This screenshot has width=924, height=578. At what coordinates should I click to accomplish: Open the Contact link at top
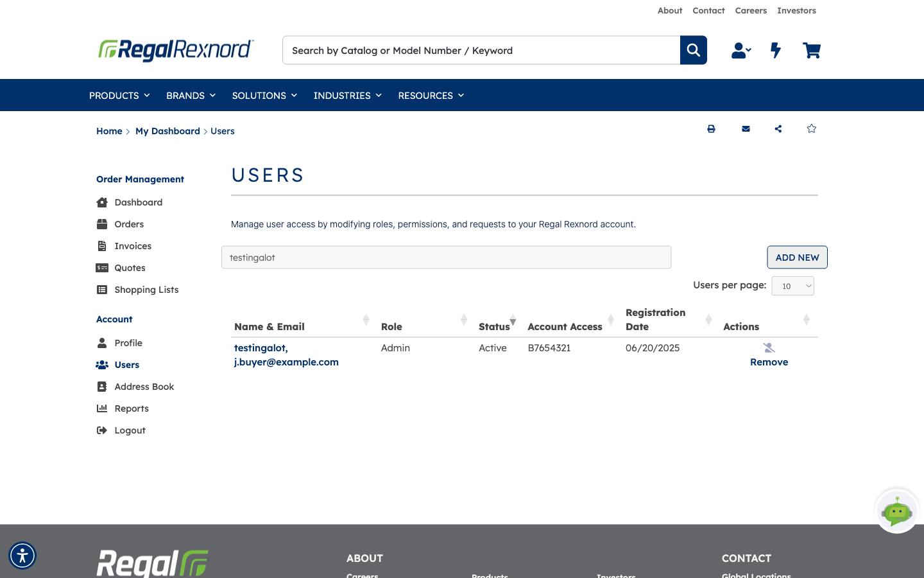click(x=708, y=10)
